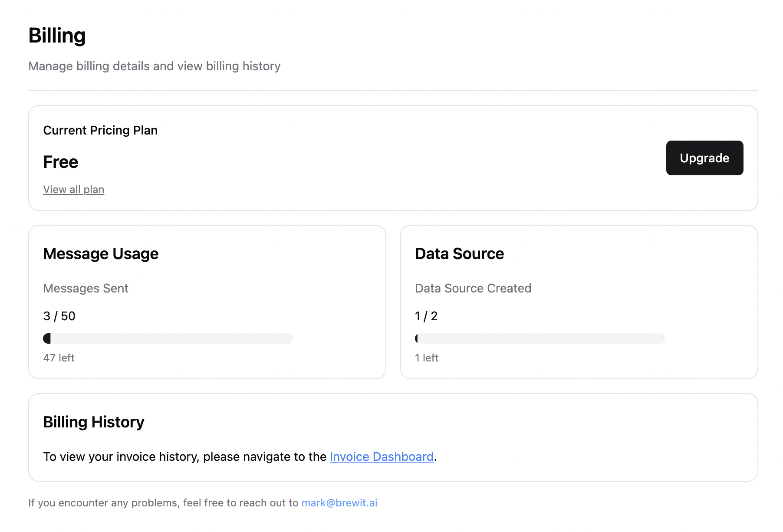Click the Billing page heading
783x532 pixels.
(57, 36)
